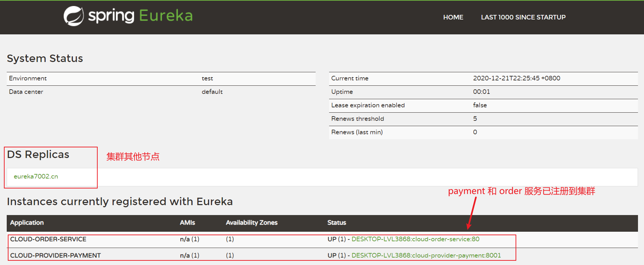644x265 pixels.
Task: Click UP (1) status of CLOUD-ORDER-SERVICE
Action: 337,239
